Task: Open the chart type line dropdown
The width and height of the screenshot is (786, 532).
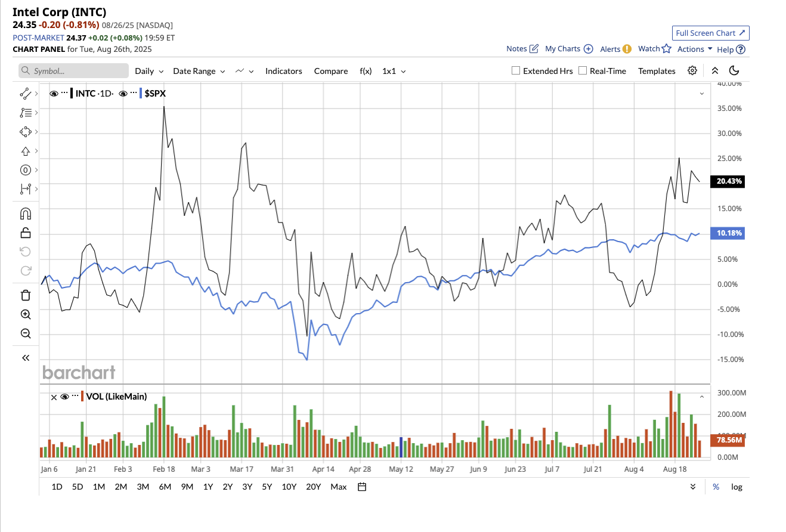Action: tap(245, 71)
